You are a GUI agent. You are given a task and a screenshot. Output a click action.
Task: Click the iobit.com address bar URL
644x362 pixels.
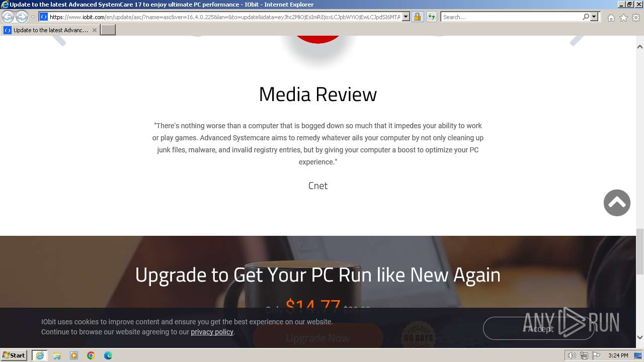225,17
